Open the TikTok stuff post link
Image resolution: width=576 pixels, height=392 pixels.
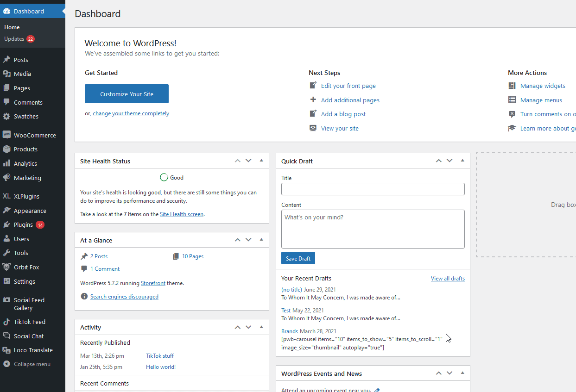click(160, 355)
